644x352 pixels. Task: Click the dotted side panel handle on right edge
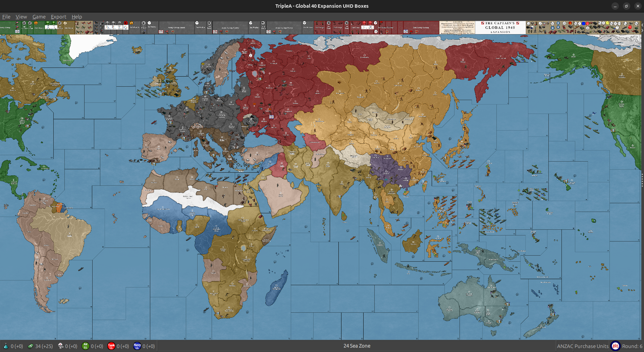tap(642, 180)
